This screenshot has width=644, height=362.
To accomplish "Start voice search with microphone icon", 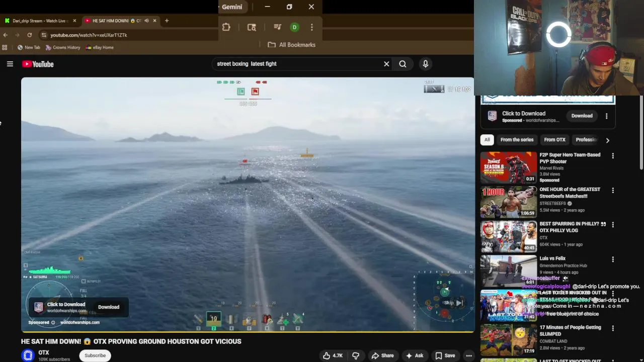I will pos(426,64).
